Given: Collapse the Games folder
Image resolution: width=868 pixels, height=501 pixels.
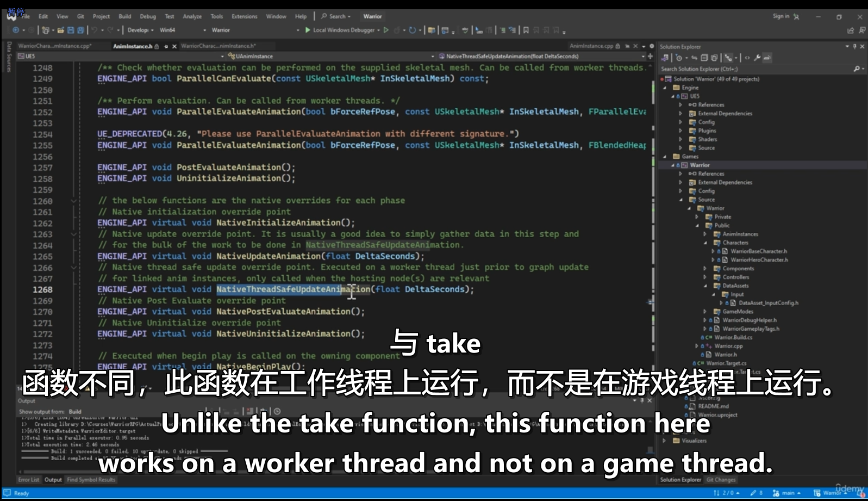Looking at the screenshot, I should 665,157.
